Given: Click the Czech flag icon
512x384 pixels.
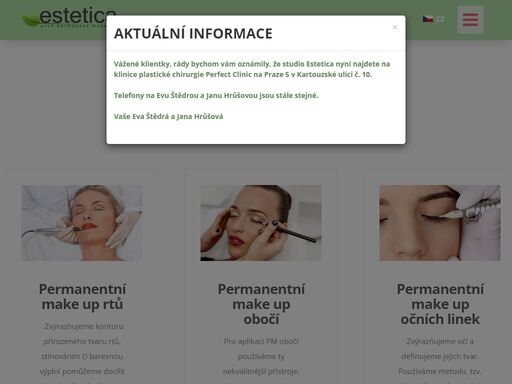Looking at the screenshot, I should pyautogui.click(x=428, y=19).
